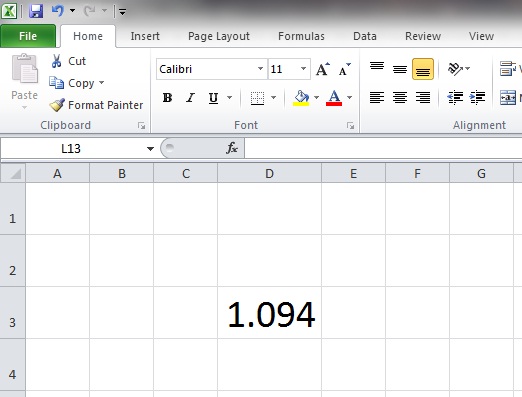Click the font size 11 box

coord(283,69)
